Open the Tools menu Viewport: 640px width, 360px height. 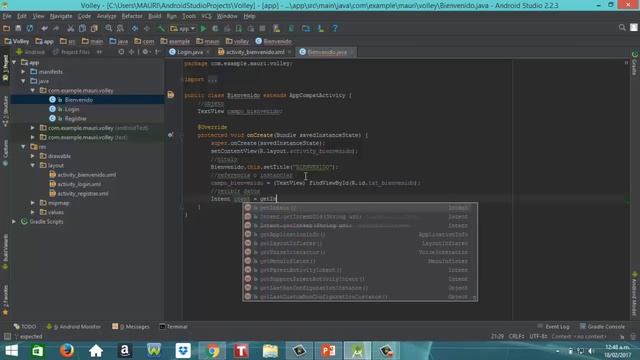(x=189, y=16)
